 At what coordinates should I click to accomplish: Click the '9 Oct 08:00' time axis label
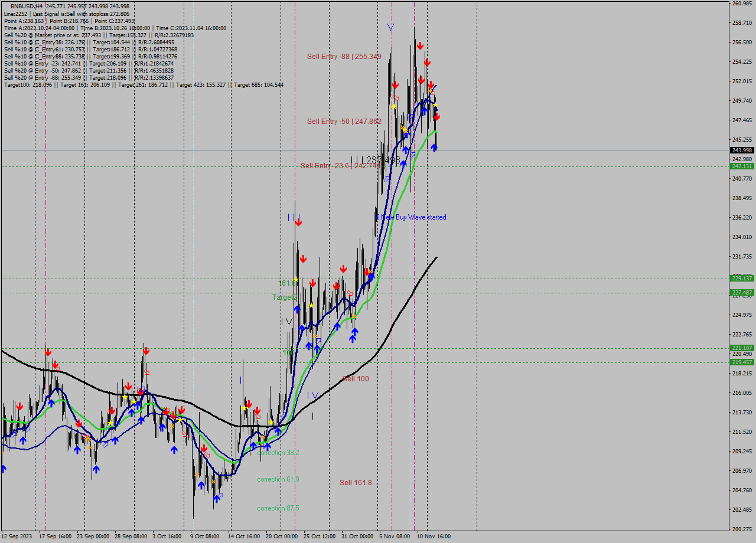204,537
